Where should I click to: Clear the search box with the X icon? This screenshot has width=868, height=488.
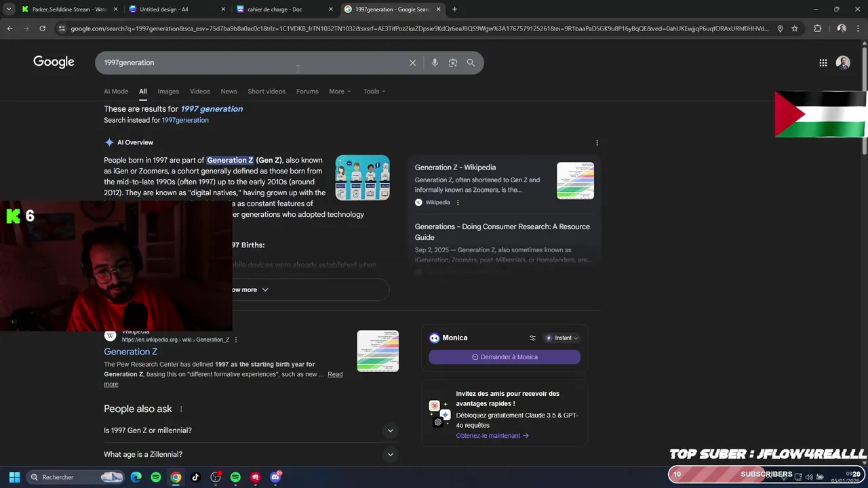(412, 62)
